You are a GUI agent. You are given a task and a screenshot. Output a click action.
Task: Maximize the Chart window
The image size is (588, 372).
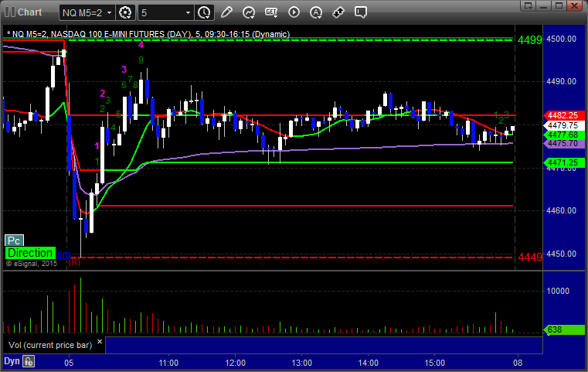[x=559, y=5]
